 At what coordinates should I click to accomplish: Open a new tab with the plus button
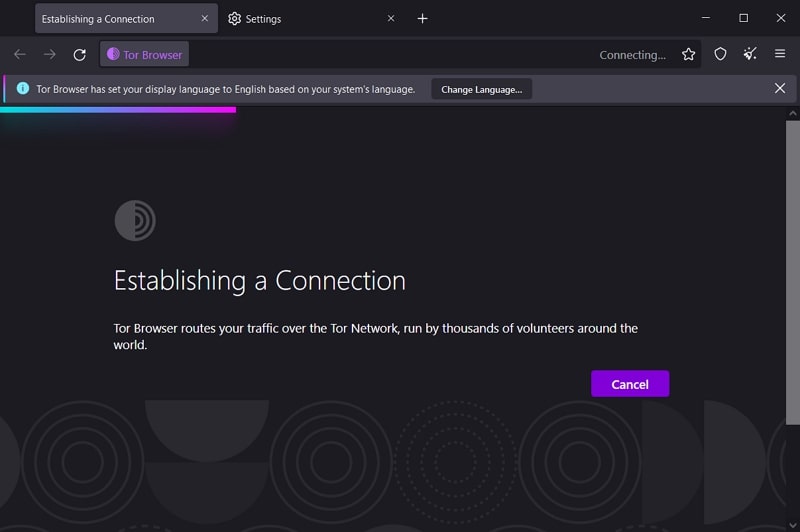pyautogui.click(x=422, y=19)
